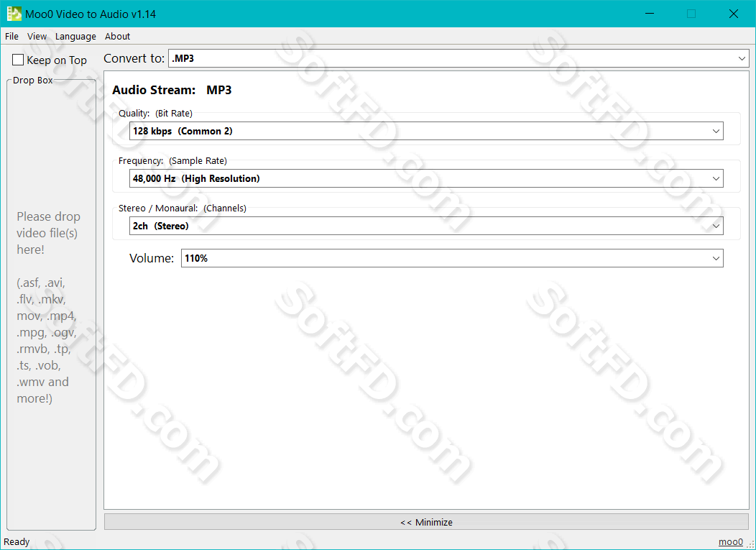Viewport: 756px width, 550px height.
Task: Click the resize grip in status bar corner
Action: coord(750,544)
